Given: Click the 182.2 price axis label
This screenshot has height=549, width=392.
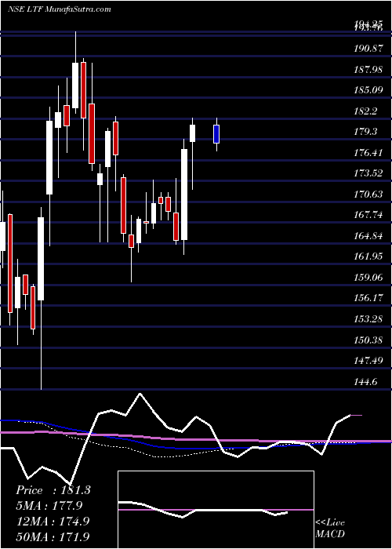Looking at the screenshot, I should pos(365,111).
